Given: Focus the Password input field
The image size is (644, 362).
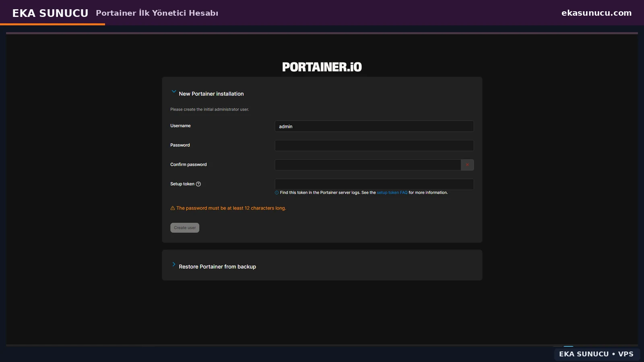Looking at the screenshot, I should point(374,146).
